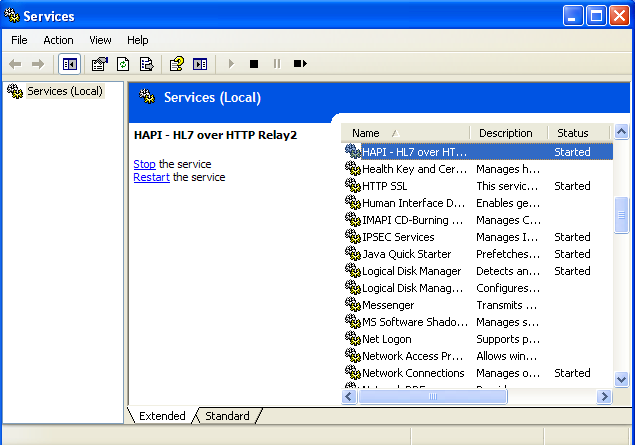635x445 pixels.
Task: Select the Logical Disk Manager name
Action: point(411,271)
